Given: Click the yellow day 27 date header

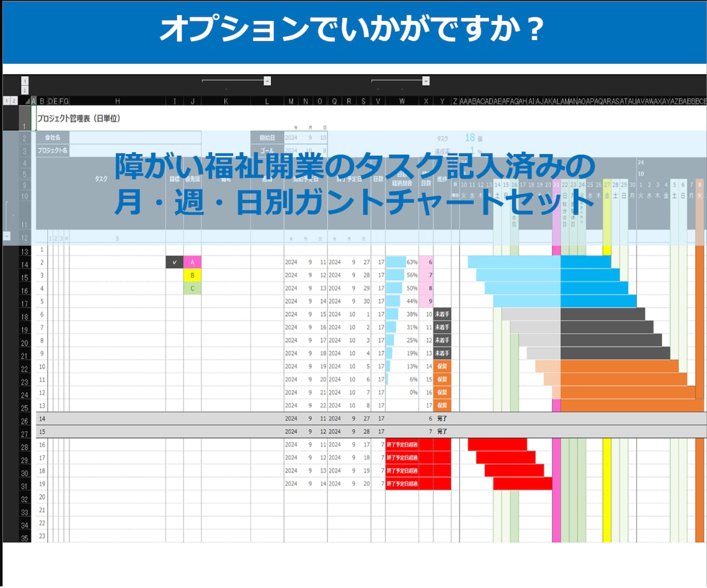Looking at the screenshot, I should (607, 185).
